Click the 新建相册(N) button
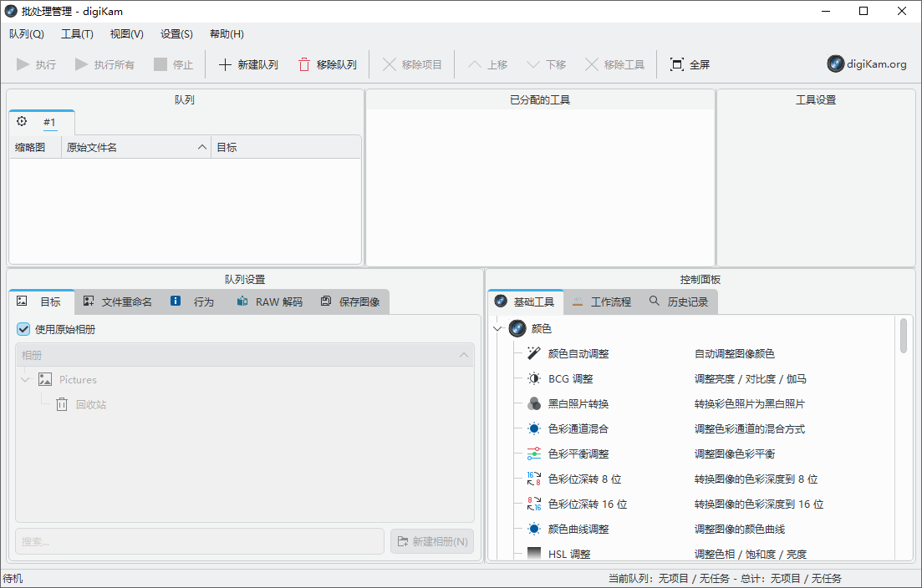 click(431, 540)
